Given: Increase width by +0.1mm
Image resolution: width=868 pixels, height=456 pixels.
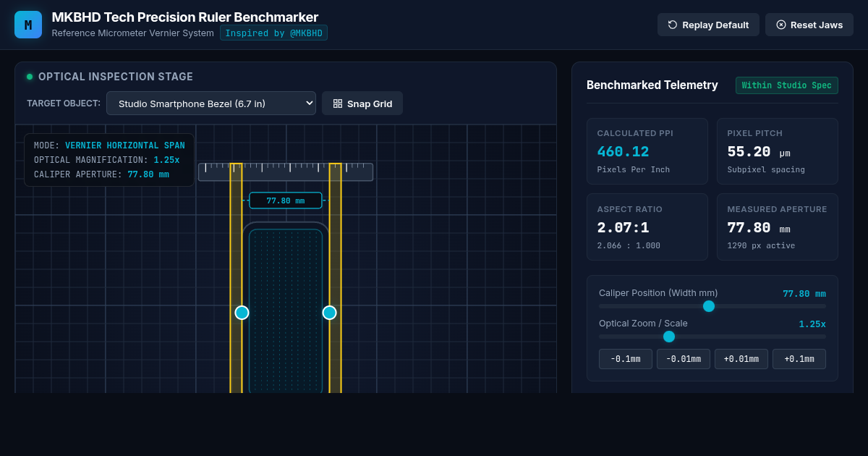Looking at the screenshot, I should [799, 359].
